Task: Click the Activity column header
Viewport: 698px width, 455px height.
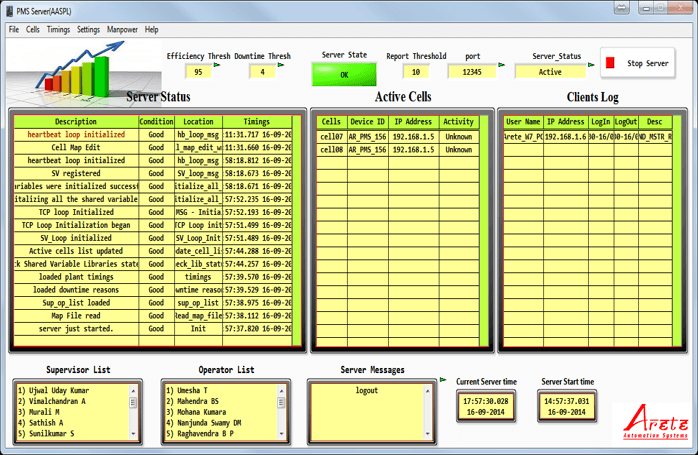Action: (459, 122)
